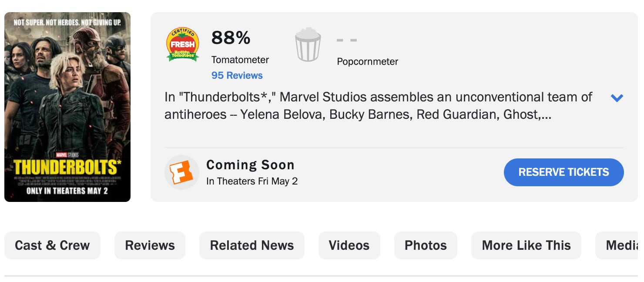Image resolution: width=644 pixels, height=282 pixels.
Task: Click the orange Fandango ticket logo
Action: [181, 172]
